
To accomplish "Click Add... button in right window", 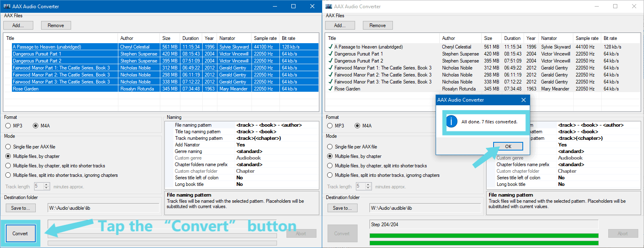I will [x=340, y=25].
